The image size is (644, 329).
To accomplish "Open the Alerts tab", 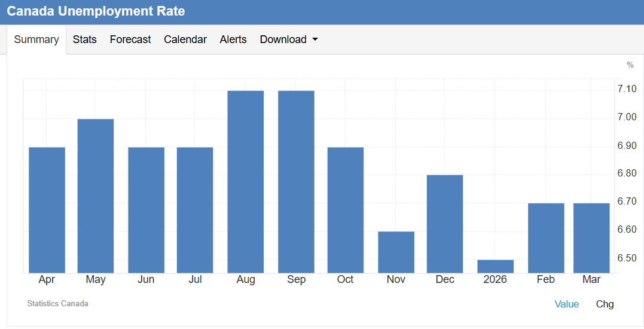I will (233, 39).
